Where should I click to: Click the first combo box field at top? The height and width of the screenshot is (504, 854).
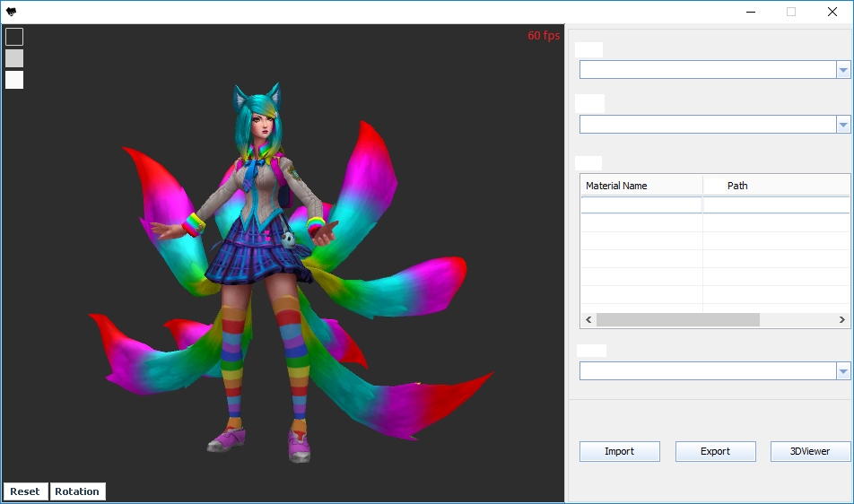click(708, 70)
